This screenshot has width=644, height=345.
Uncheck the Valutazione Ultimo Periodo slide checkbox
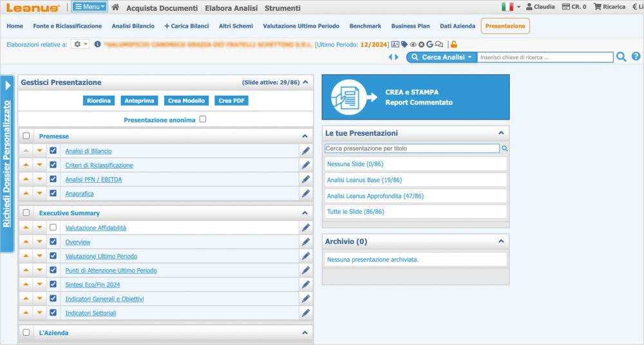coord(53,256)
